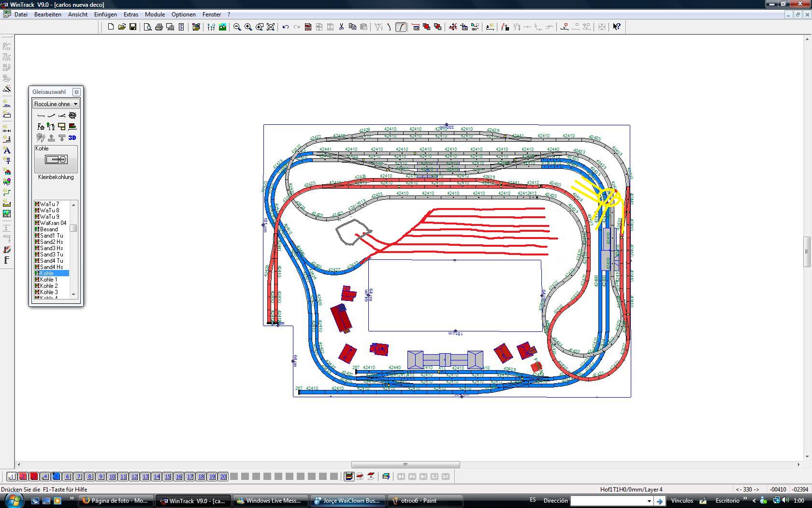The width and height of the screenshot is (812, 508).
Task: Select the straight track icon in Gleisauswahl
Action: 41,116
